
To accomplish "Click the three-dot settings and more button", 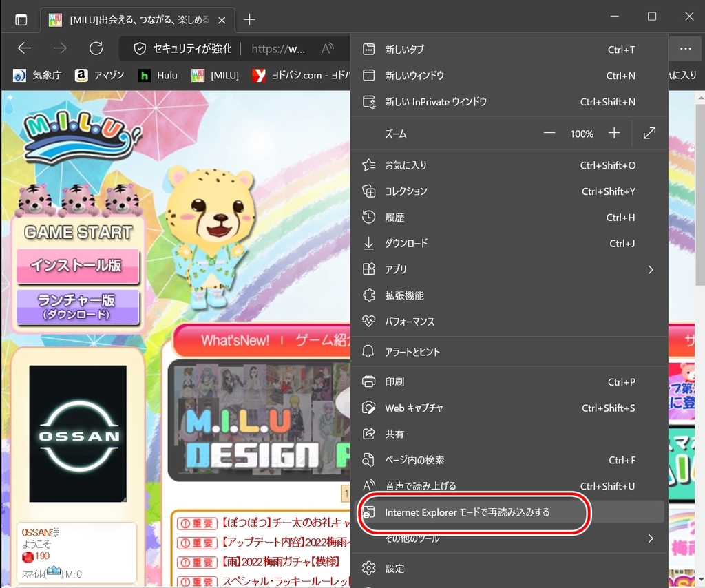I will point(685,48).
